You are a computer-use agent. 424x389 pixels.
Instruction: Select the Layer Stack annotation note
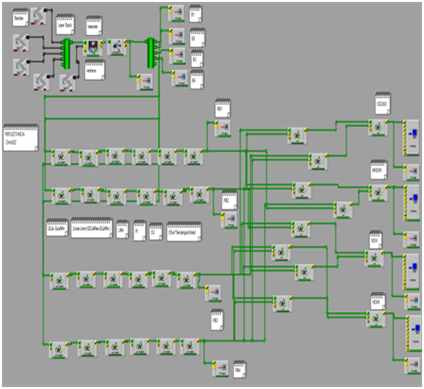click(x=65, y=25)
